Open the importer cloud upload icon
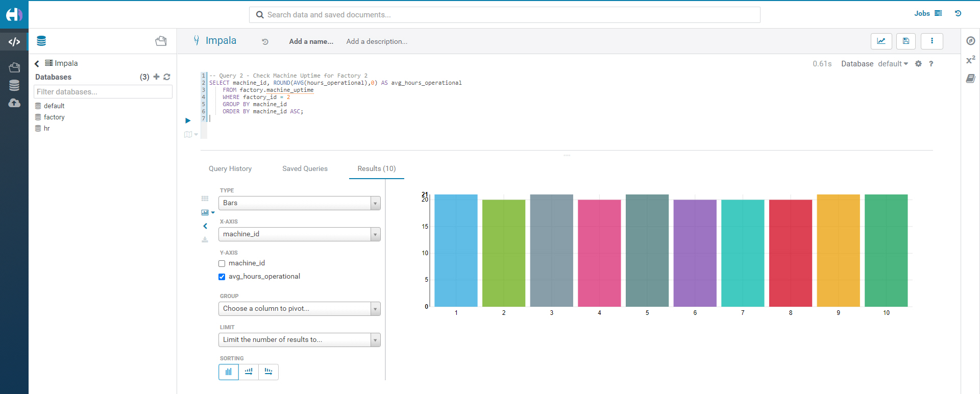 14,103
